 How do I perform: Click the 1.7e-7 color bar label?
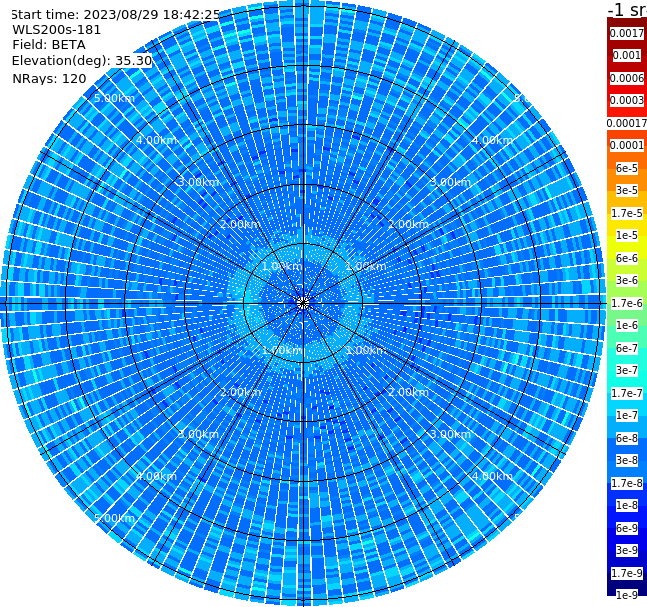click(627, 393)
